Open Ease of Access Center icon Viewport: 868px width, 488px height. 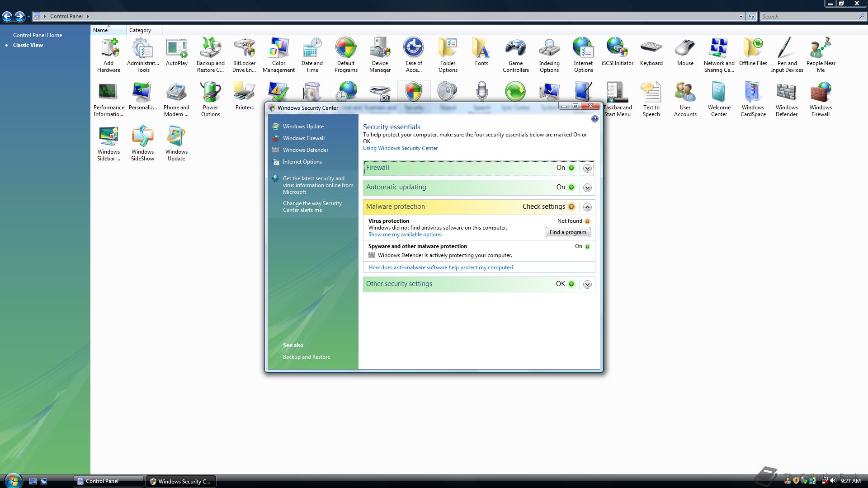(x=414, y=55)
